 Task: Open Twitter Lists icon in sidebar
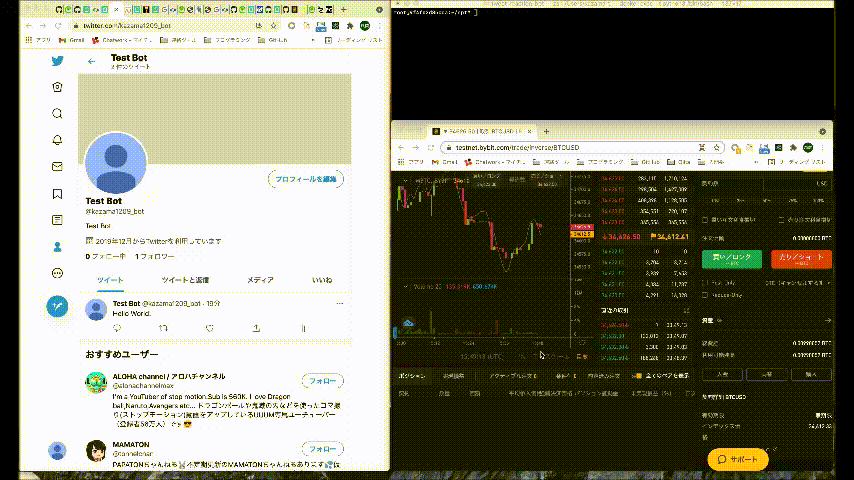click(x=57, y=220)
